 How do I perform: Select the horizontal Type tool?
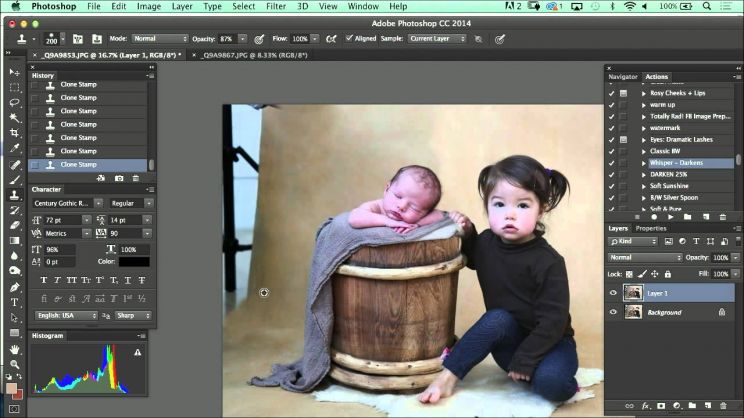tap(15, 303)
